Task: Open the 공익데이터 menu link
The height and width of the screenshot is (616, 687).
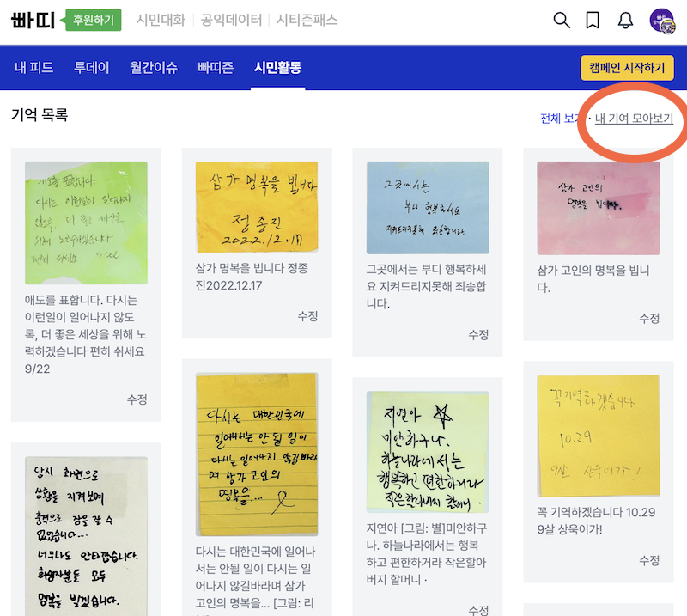Action: tap(231, 20)
